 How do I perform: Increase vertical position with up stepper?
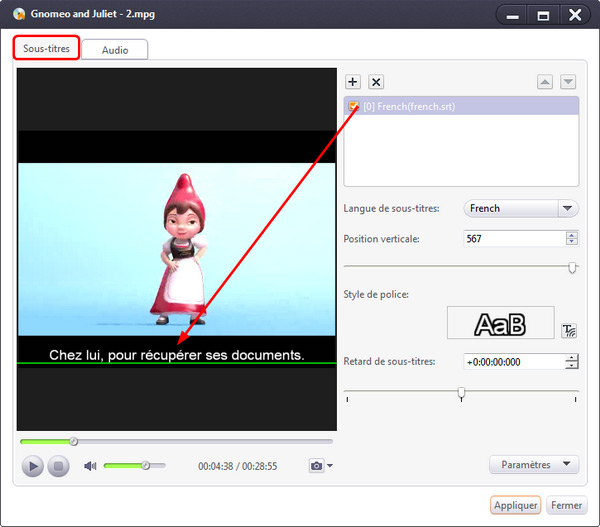(x=572, y=235)
